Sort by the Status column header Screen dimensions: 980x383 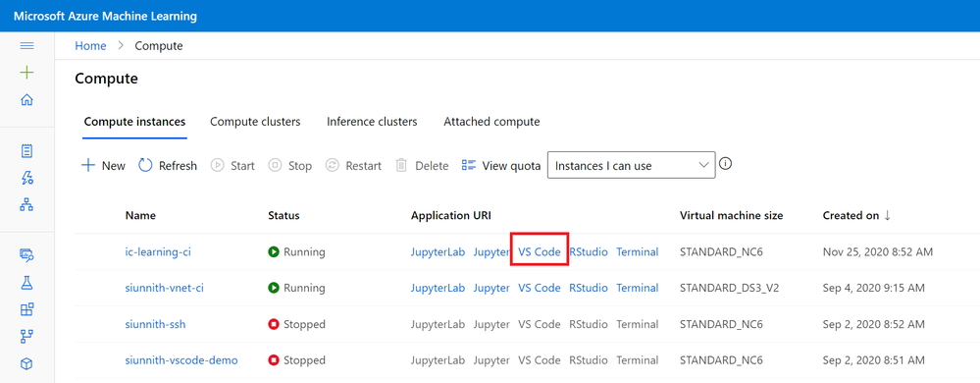point(284,215)
